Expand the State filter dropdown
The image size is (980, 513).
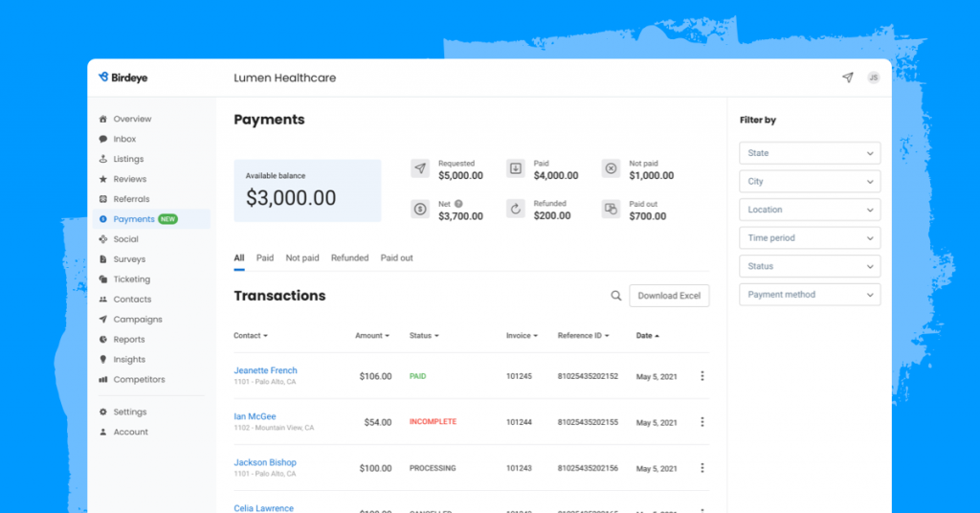click(810, 153)
